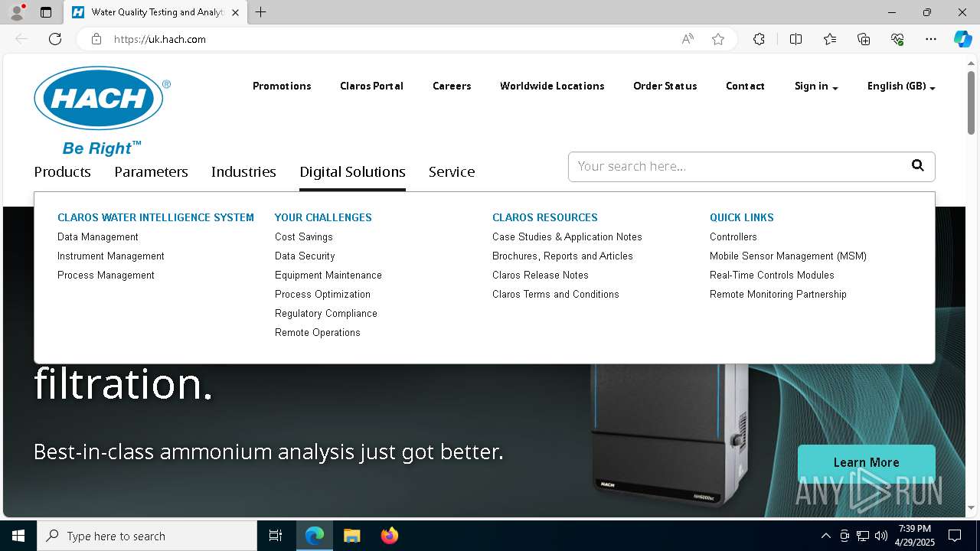980x551 pixels.
Task: Click the Read aloud icon
Action: (x=688, y=39)
